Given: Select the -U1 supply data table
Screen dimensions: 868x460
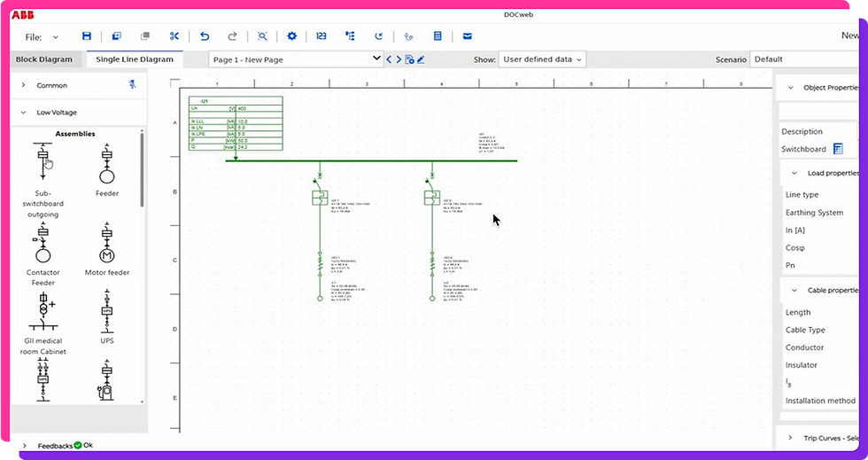Looking at the screenshot, I should point(236,123).
